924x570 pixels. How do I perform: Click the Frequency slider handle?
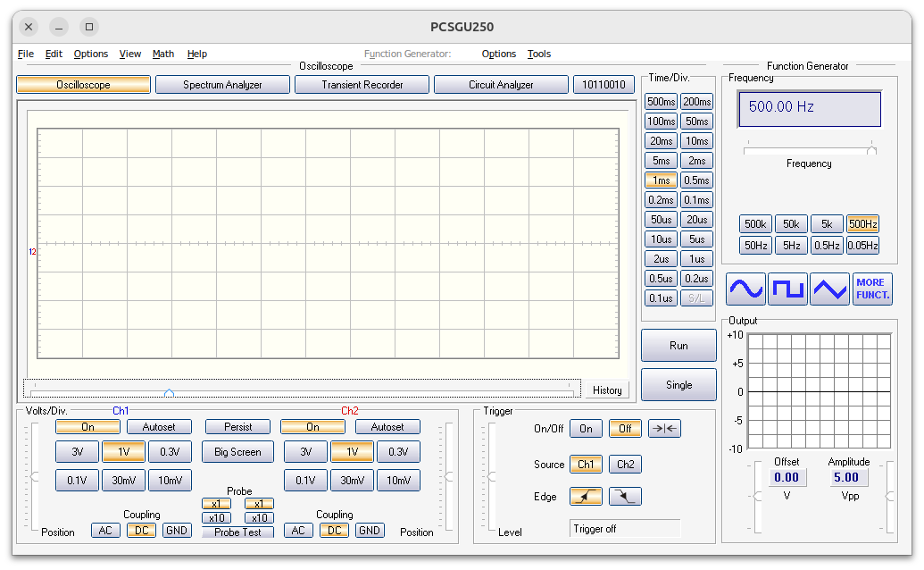pos(871,150)
